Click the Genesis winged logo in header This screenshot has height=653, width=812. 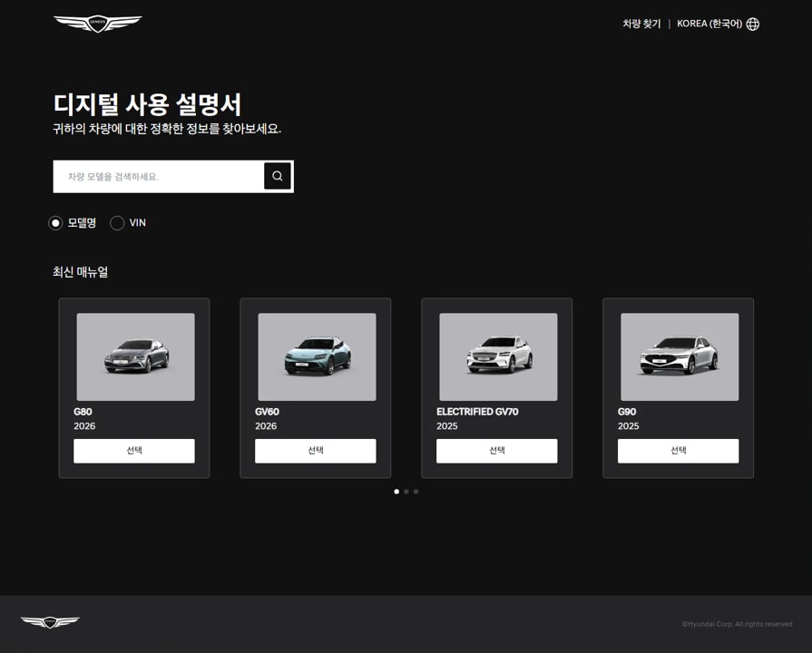97,24
